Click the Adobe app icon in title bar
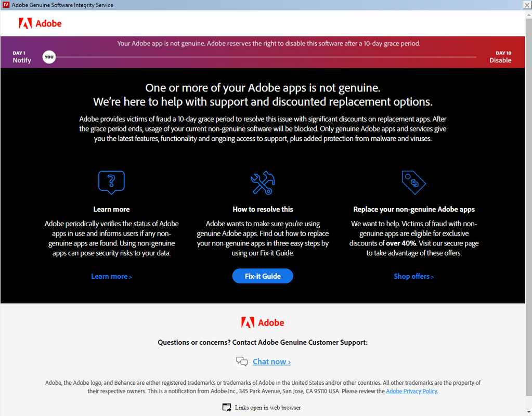532x416 pixels. point(6,5)
